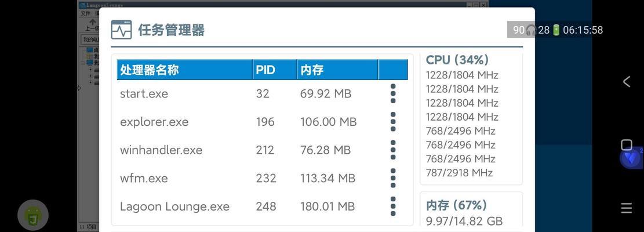The width and height of the screenshot is (644, 232).
Task: Tap the green controller overlay icon
Action: tap(33, 215)
